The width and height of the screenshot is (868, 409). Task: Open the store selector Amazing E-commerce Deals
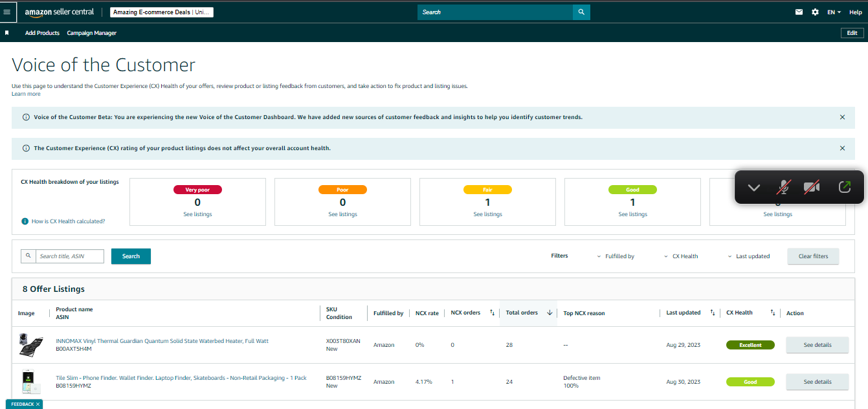[x=162, y=12]
